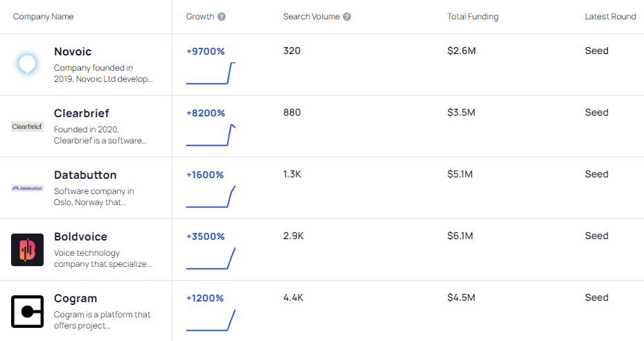View Cogram growth sparkline chart
Image resolution: width=644 pixels, height=341 pixels.
211,320
